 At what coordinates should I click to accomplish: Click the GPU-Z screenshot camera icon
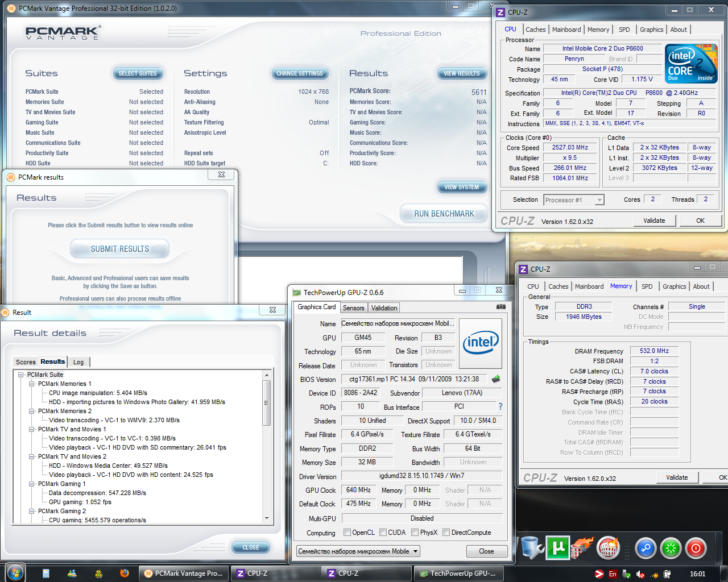500,307
